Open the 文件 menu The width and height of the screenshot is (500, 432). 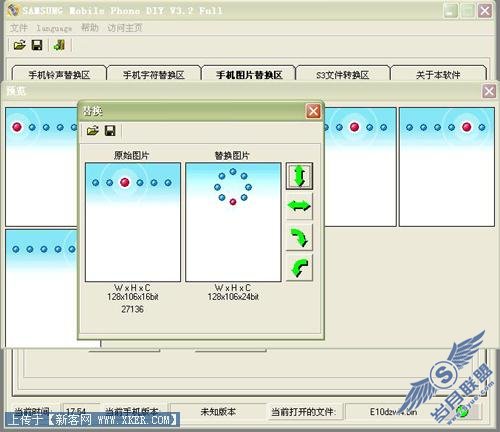coord(19,28)
